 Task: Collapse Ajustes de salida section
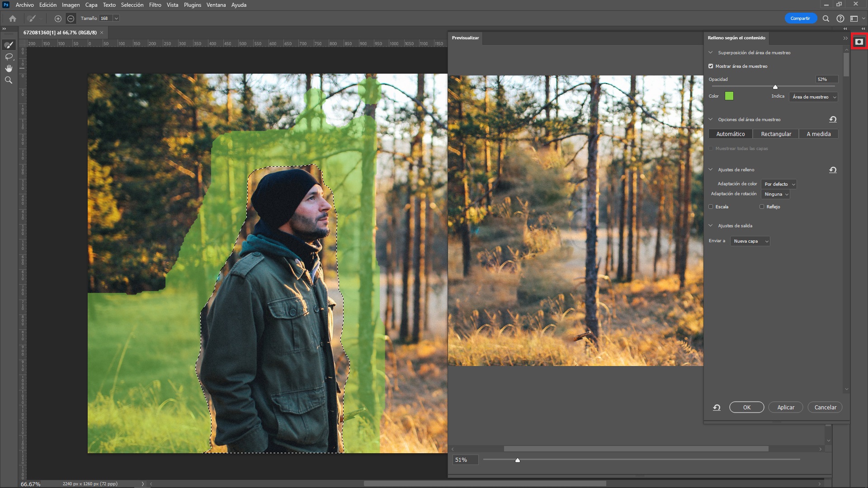click(x=710, y=225)
